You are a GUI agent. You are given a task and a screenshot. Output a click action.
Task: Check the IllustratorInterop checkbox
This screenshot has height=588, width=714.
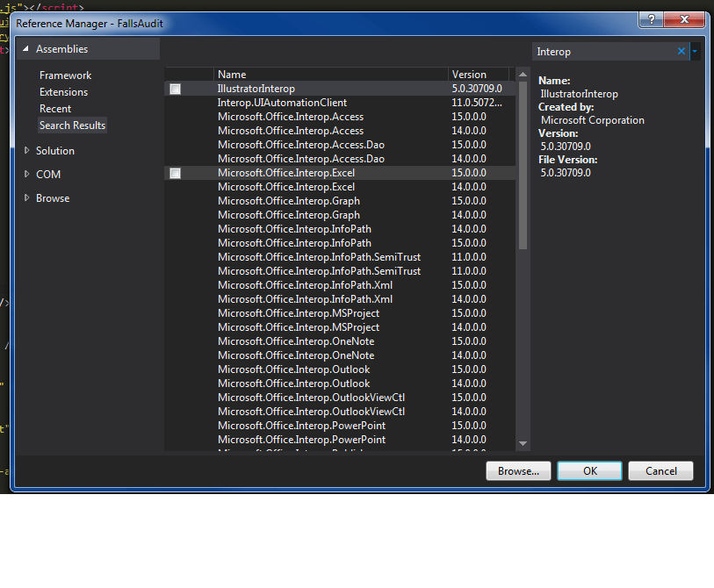(x=175, y=89)
